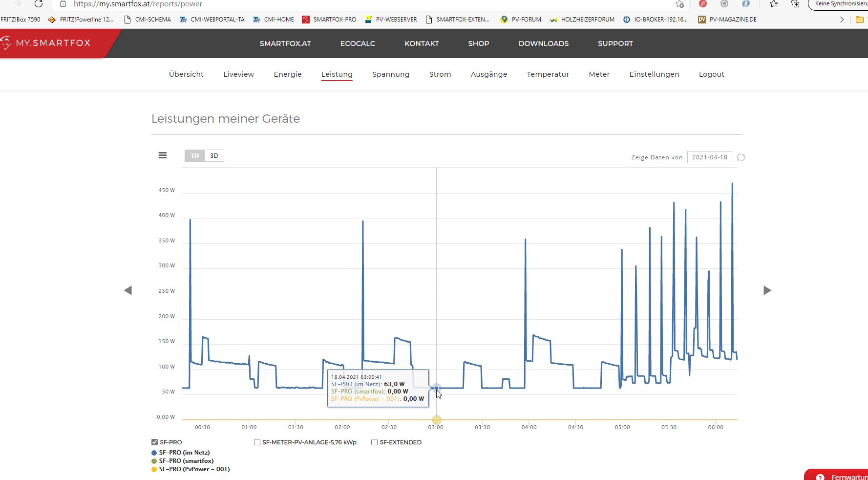Switch to Meter tab
The height and width of the screenshot is (480, 868).
pos(599,74)
